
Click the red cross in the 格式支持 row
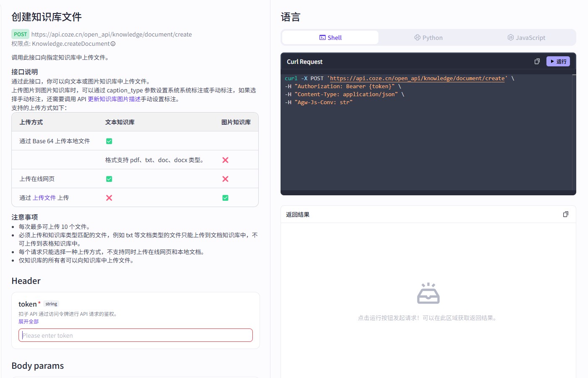tap(226, 160)
